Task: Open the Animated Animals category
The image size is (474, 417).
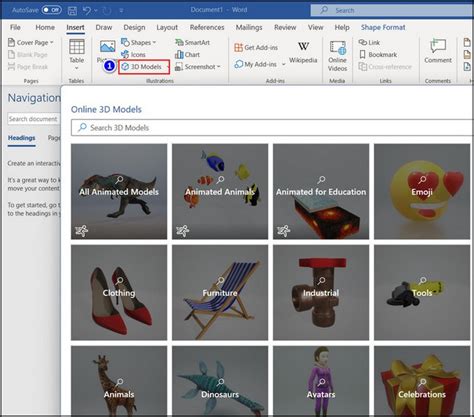Action: tap(220, 192)
